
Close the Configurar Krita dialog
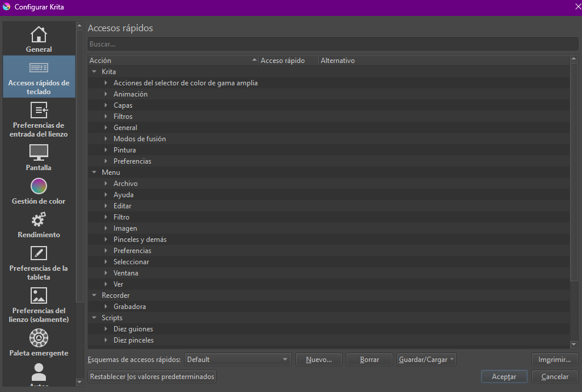coord(577,6)
